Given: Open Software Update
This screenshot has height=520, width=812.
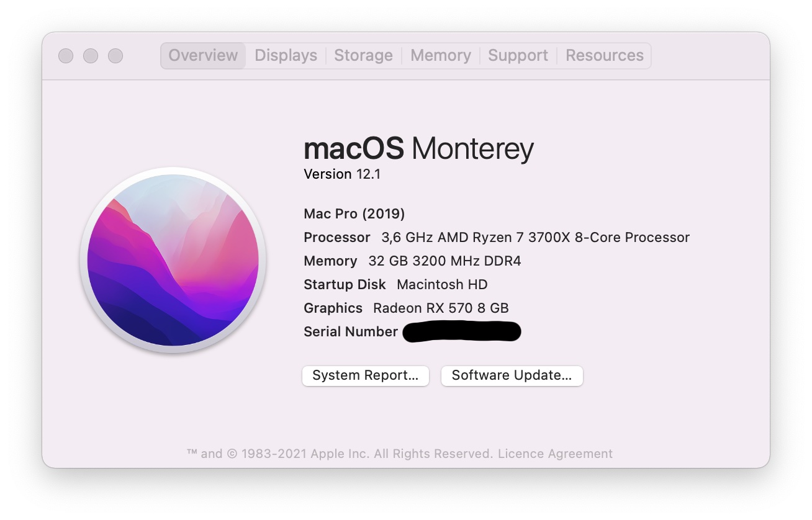Looking at the screenshot, I should (512, 375).
